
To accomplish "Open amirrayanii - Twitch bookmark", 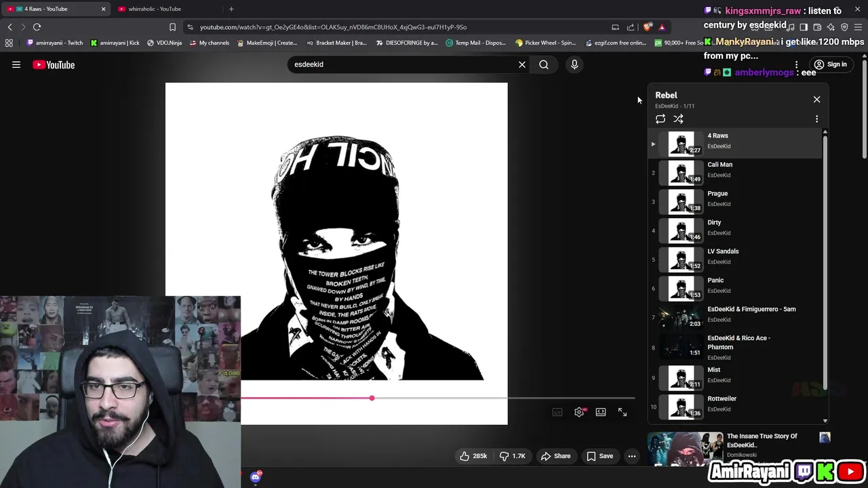I will coord(54,43).
